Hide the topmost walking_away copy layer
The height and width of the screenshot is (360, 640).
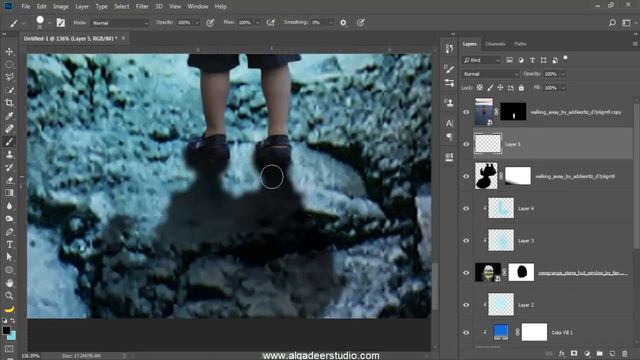(x=466, y=112)
